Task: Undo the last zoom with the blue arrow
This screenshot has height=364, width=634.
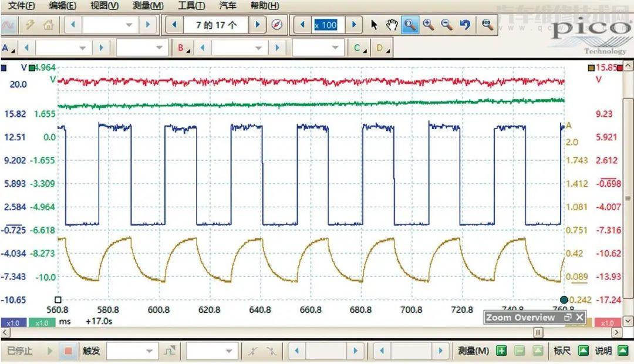Action: (465, 25)
